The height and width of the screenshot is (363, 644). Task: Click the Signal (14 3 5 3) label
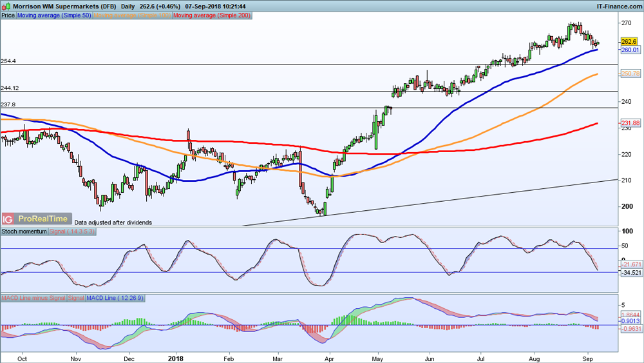tap(72, 231)
